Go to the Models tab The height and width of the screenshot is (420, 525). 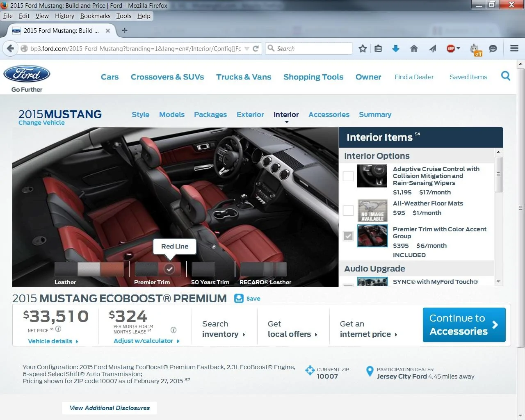point(172,114)
